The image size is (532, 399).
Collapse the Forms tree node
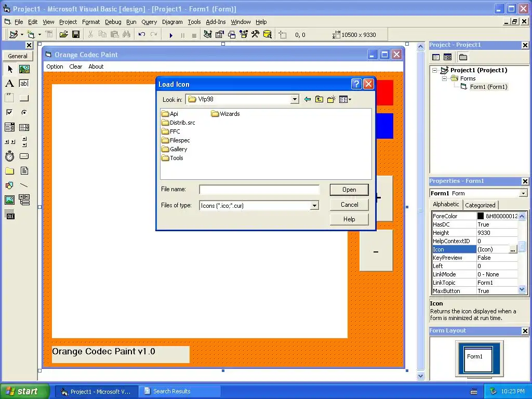point(444,78)
